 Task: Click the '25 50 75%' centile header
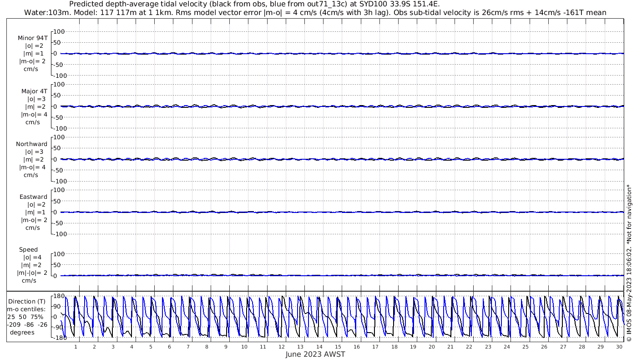25,317
